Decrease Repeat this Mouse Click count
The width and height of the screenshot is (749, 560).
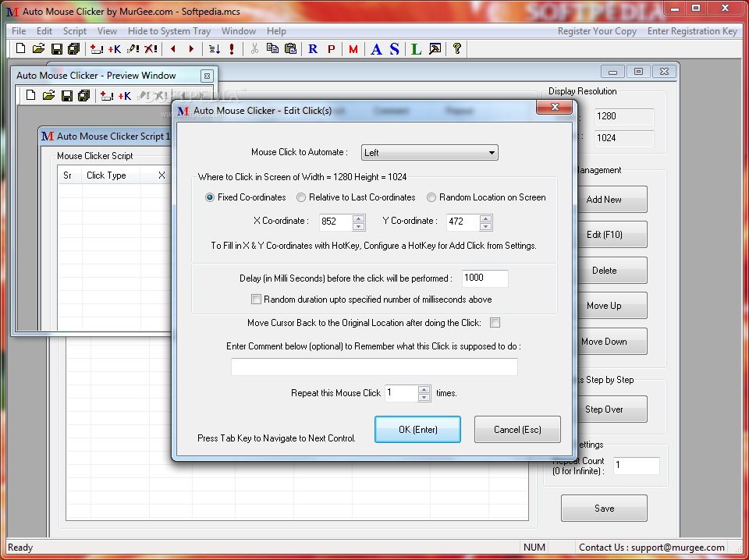pyautogui.click(x=424, y=398)
